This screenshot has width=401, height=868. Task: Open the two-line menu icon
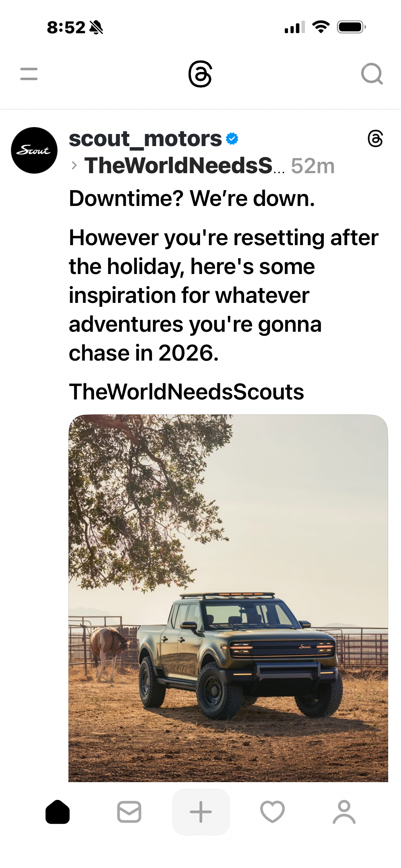(29, 74)
